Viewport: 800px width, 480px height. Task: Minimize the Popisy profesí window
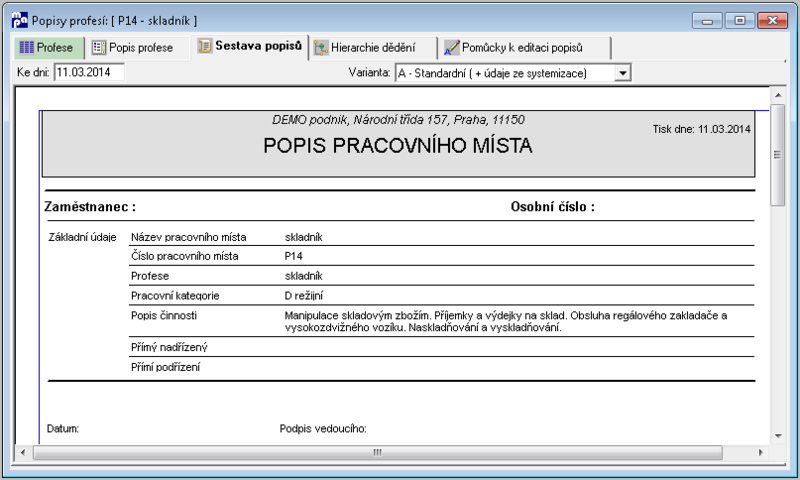pos(707,20)
